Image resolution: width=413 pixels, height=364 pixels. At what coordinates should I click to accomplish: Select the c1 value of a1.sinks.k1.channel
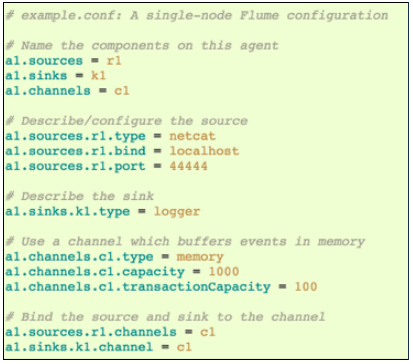(x=184, y=347)
